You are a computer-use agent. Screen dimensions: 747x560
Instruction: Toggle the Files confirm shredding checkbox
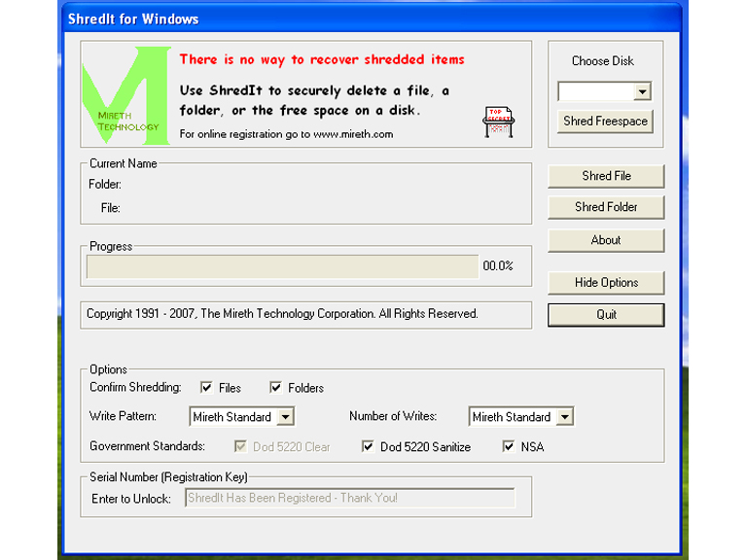(x=206, y=387)
